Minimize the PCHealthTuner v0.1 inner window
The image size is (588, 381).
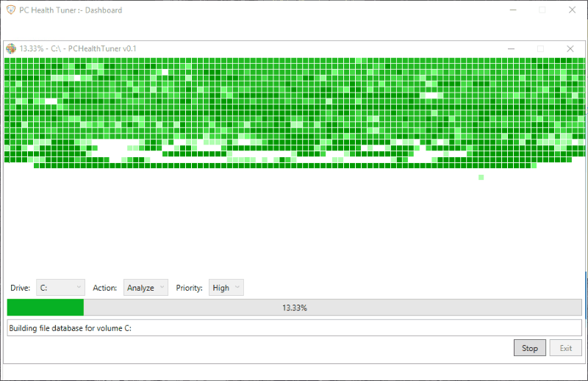pyautogui.click(x=511, y=48)
